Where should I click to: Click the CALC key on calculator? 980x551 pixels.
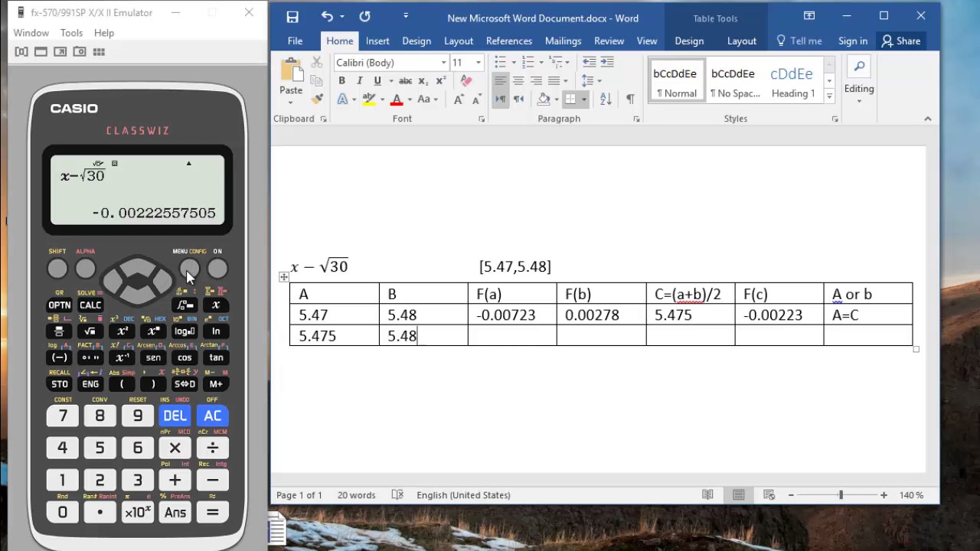click(90, 305)
